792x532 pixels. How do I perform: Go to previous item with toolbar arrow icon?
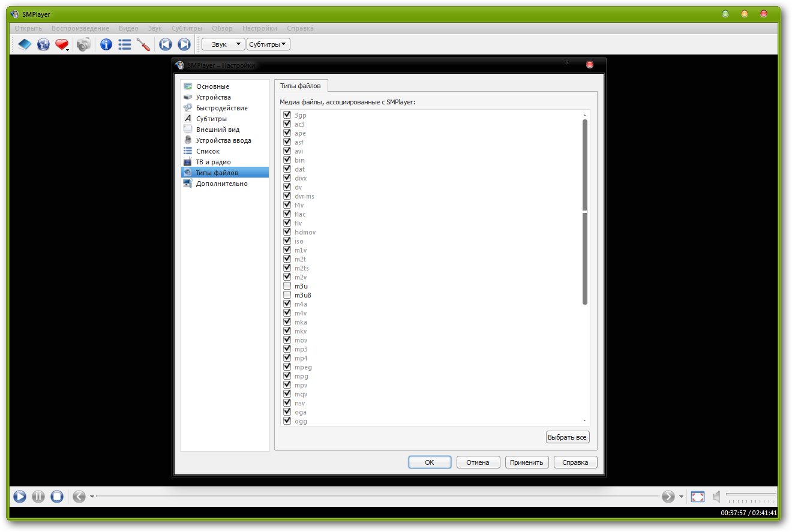tap(166, 44)
